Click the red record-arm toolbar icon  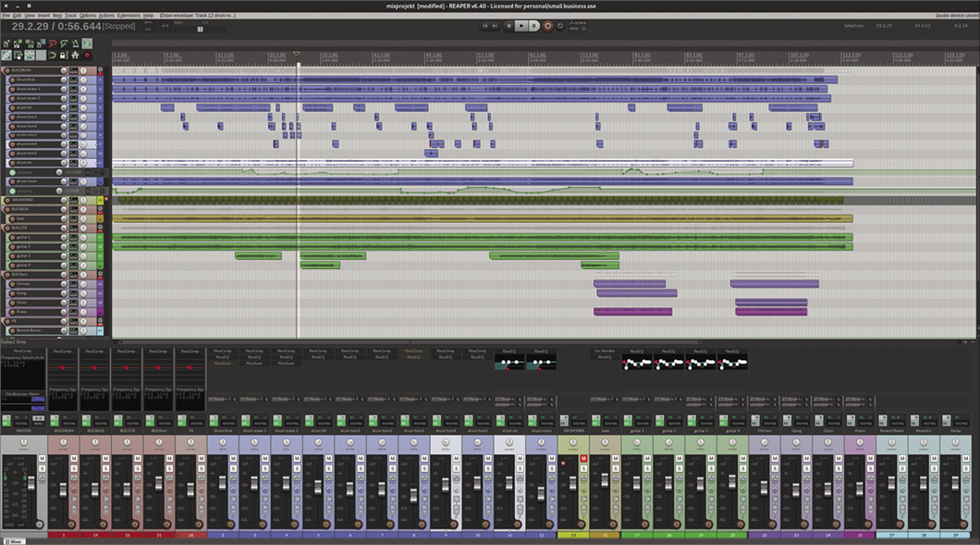(x=87, y=56)
